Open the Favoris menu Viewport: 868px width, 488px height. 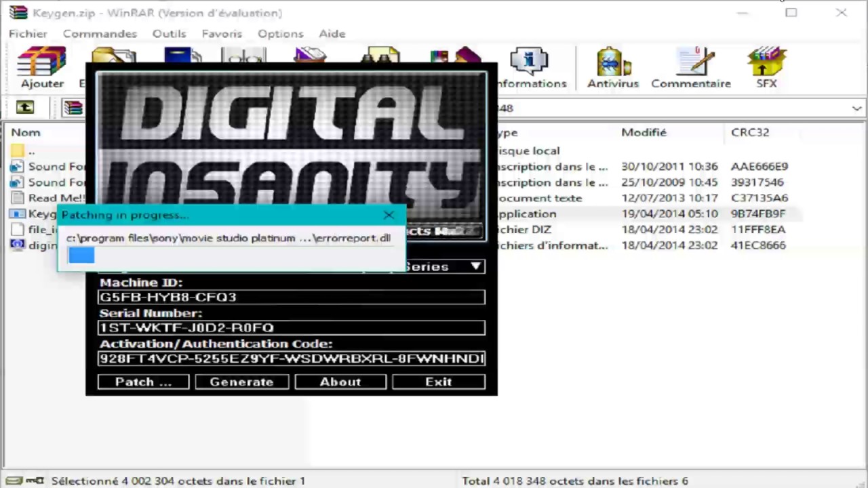point(222,33)
